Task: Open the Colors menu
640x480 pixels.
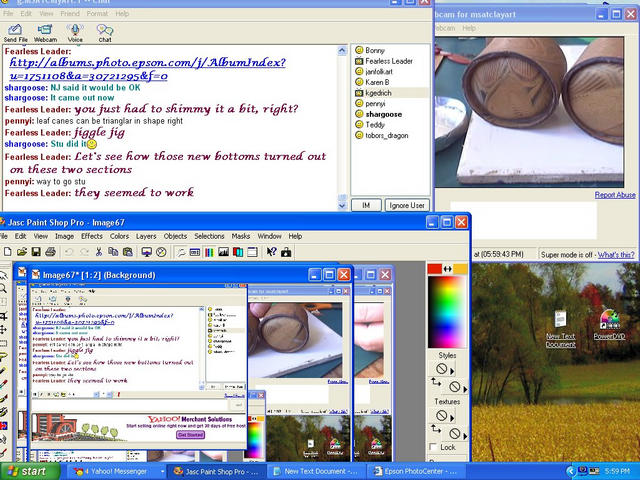Action: click(119, 236)
